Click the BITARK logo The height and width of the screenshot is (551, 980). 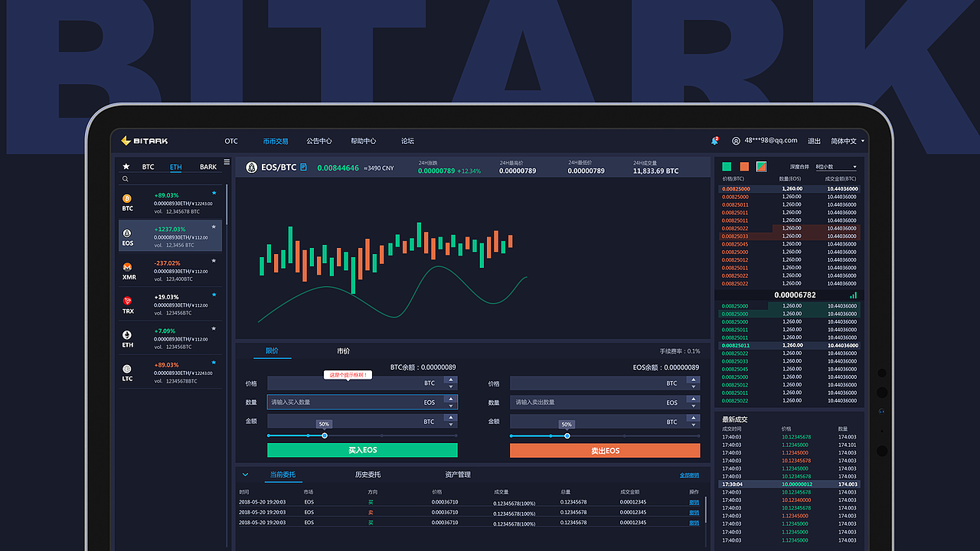pos(145,141)
